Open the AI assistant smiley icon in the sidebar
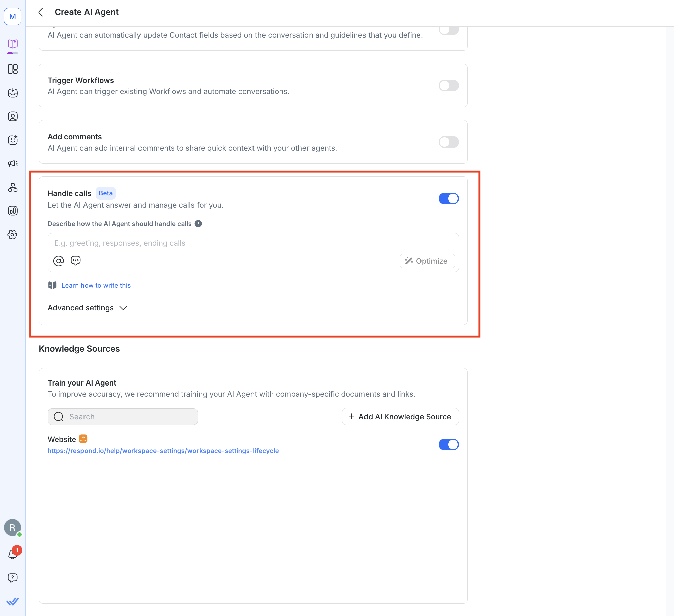The height and width of the screenshot is (616, 674). [x=12, y=140]
